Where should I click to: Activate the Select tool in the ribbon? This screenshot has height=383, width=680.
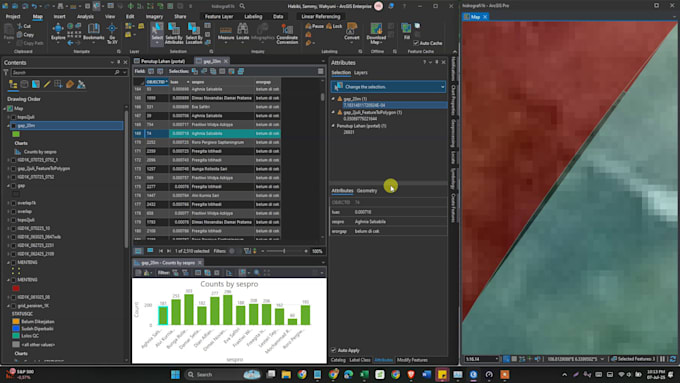click(x=157, y=33)
